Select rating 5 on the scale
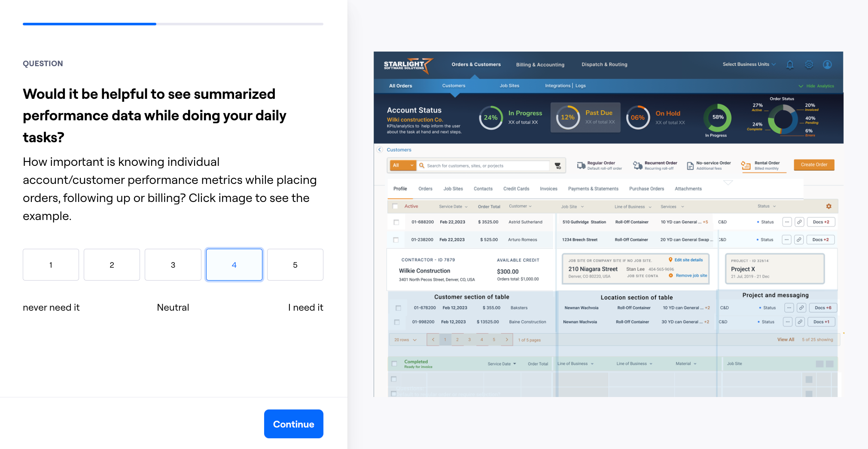This screenshot has height=449, width=868. [295, 265]
